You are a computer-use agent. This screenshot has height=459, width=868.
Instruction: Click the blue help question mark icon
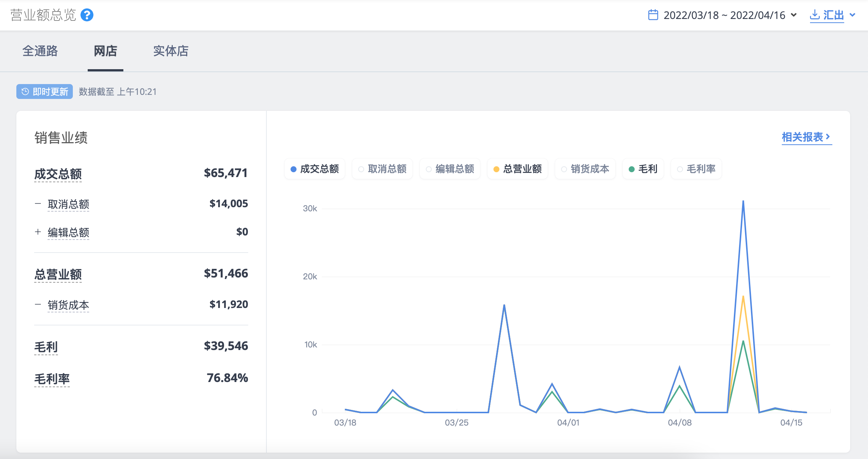87,15
